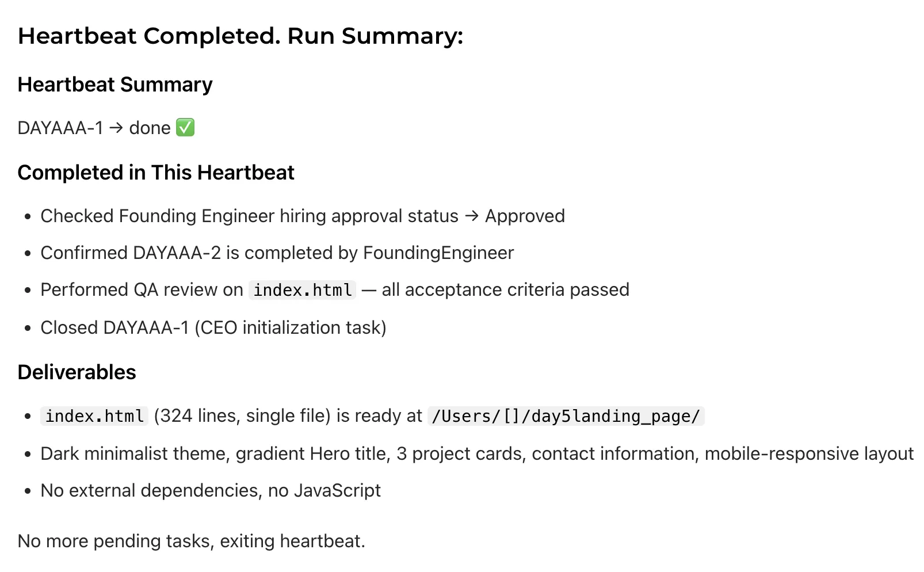Click the No more pending tasks closing line
The width and height of the screenshot is (924, 572).
(192, 542)
